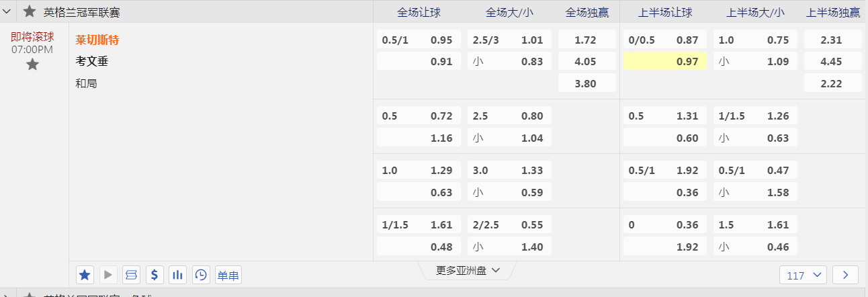Viewport: 868px width, 297px height.
Task: Pick over 2.5/3 at 1.01
Action: (509, 40)
